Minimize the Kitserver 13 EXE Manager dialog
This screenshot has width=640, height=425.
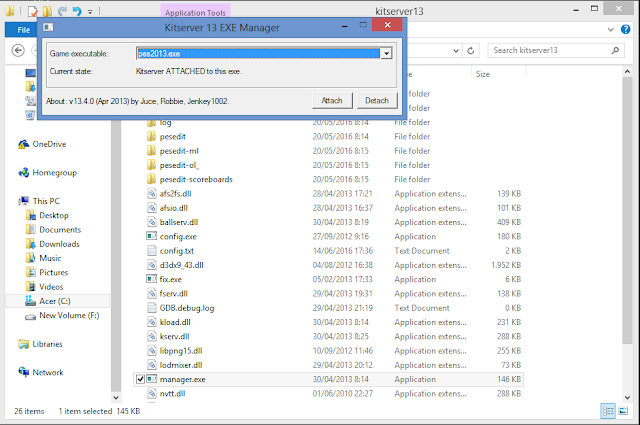pos(345,26)
